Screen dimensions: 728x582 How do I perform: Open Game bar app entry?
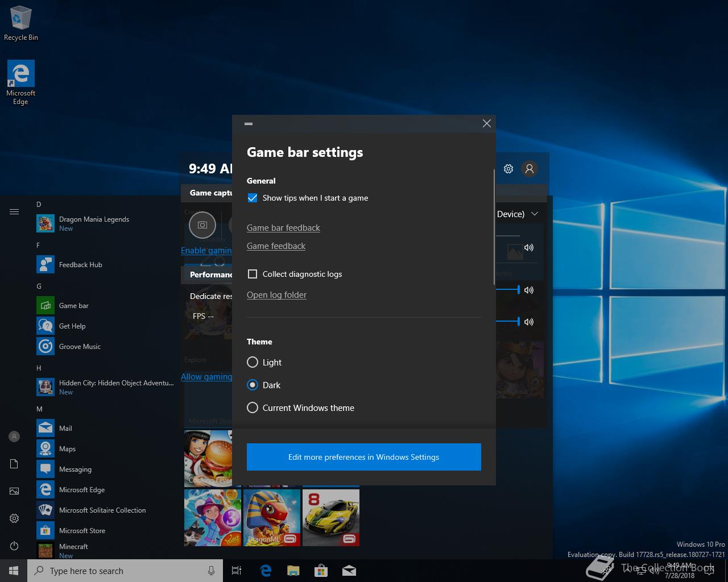[106, 306]
